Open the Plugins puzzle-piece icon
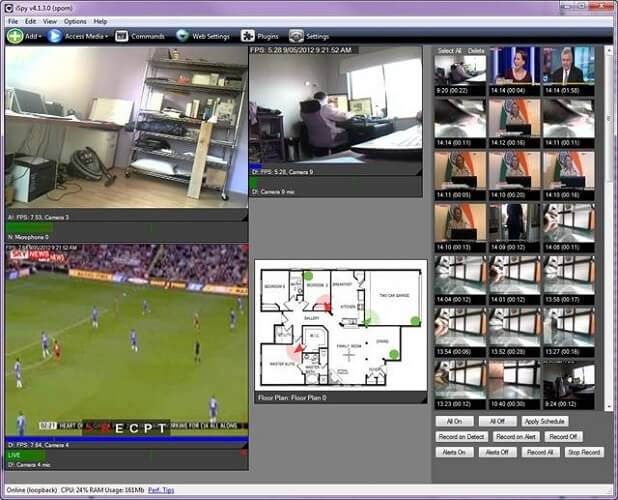Screen dimensions: 618x500 [248, 36]
